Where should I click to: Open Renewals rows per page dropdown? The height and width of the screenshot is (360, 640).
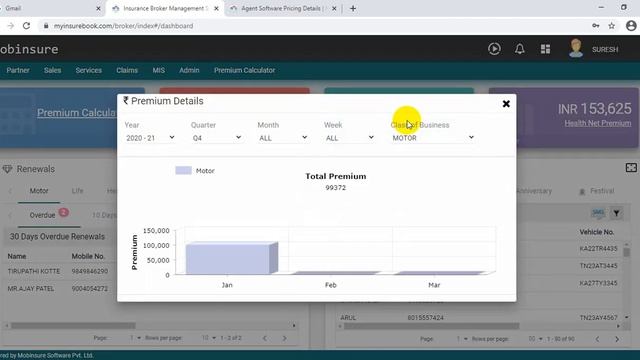coord(209,338)
